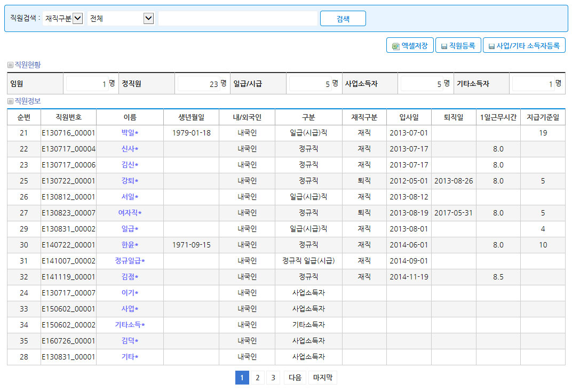
Task: Click the Excel icon on 엑셀저장
Action: pyautogui.click(x=395, y=46)
